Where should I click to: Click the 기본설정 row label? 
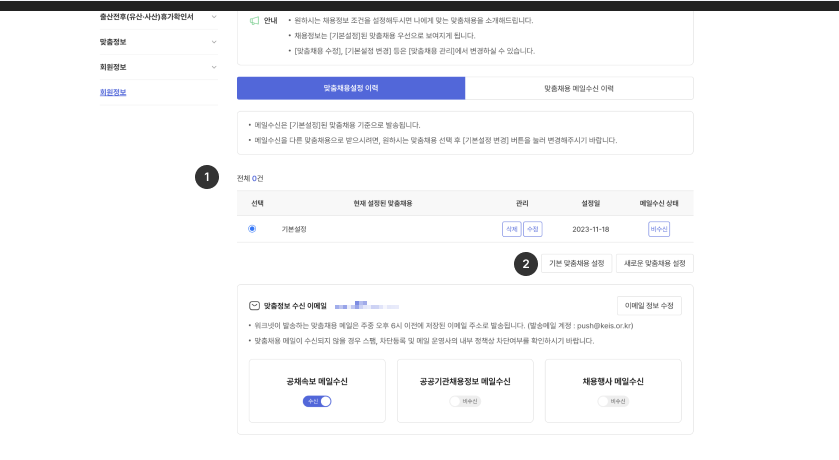(294, 229)
